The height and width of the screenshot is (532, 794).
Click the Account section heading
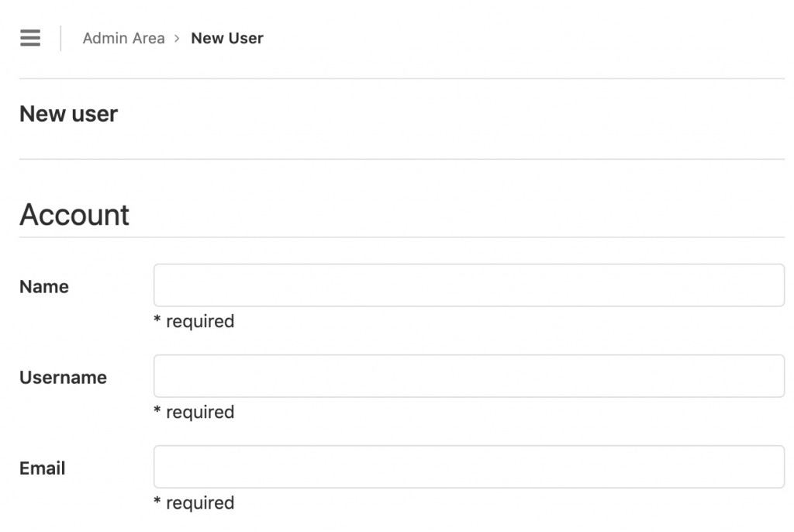(74, 215)
